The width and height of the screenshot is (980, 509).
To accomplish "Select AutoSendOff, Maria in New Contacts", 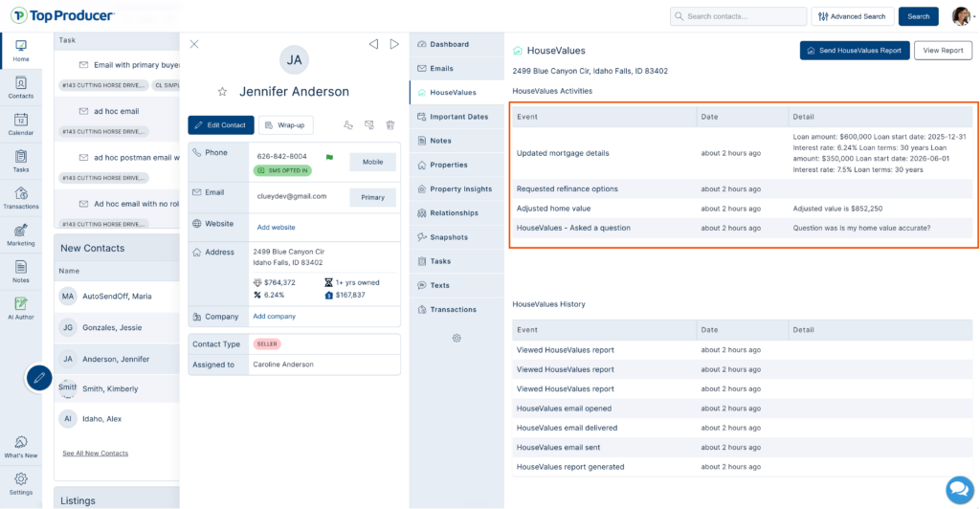I will pyautogui.click(x=117, y=296).
